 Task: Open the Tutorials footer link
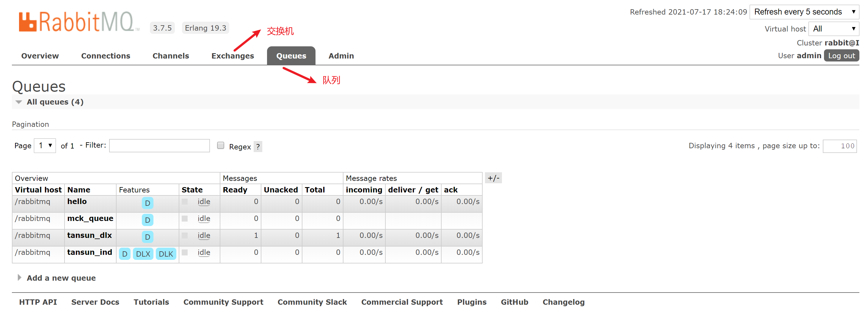click(x=151, y=302)
